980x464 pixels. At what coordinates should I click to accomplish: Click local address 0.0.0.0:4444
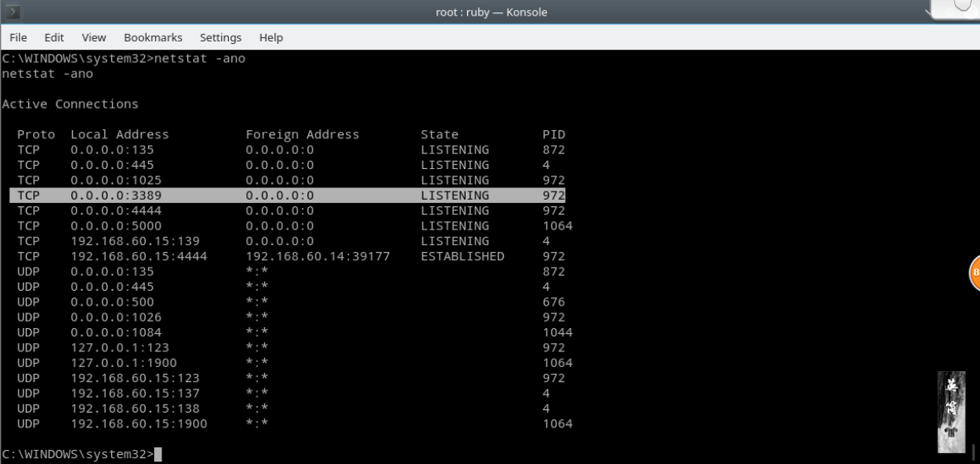pos(116,210)
